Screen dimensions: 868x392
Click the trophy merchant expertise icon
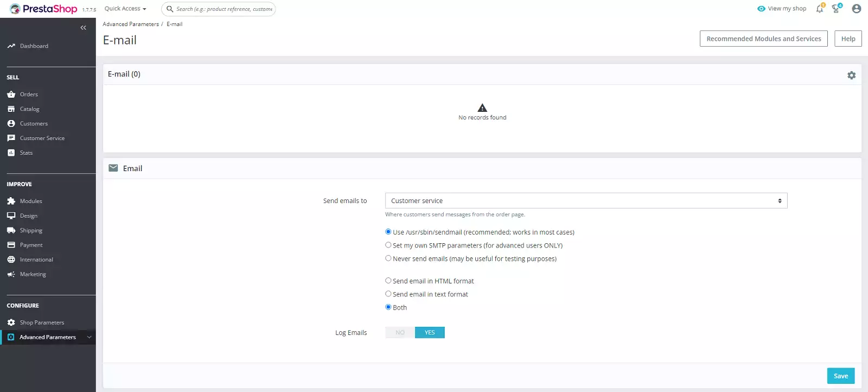(x=836, y=9)
